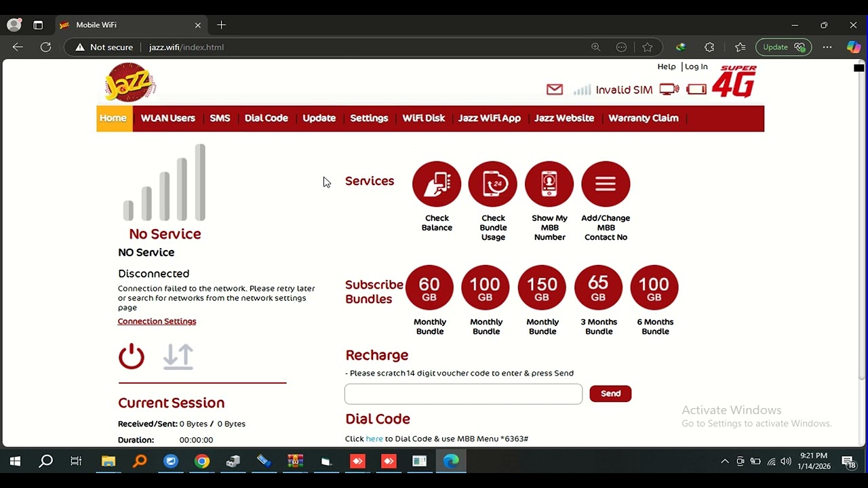
Task: Open the Dial Code menu item
Action: (x=266, y=118)
